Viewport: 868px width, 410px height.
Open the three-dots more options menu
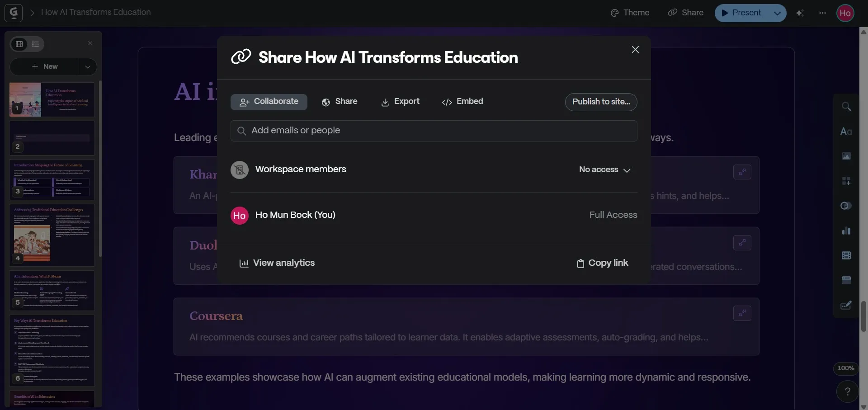[822, 13]
